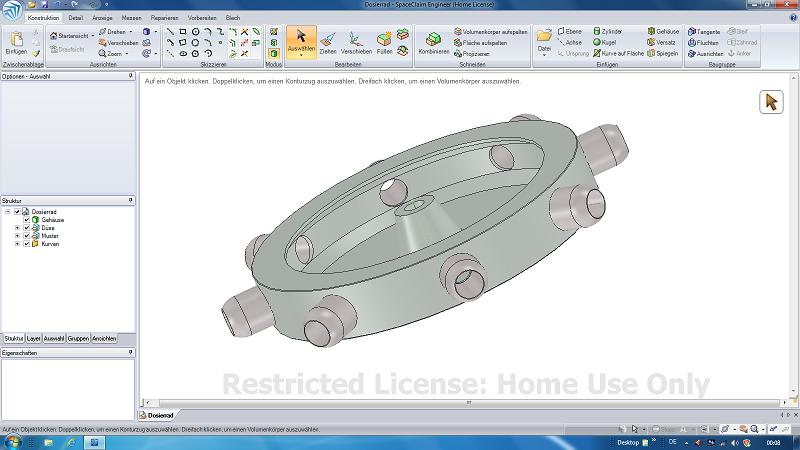Click Fläche aufspalten
The width and height of the screenshot is (800, 450).
[x=481, y=43]
